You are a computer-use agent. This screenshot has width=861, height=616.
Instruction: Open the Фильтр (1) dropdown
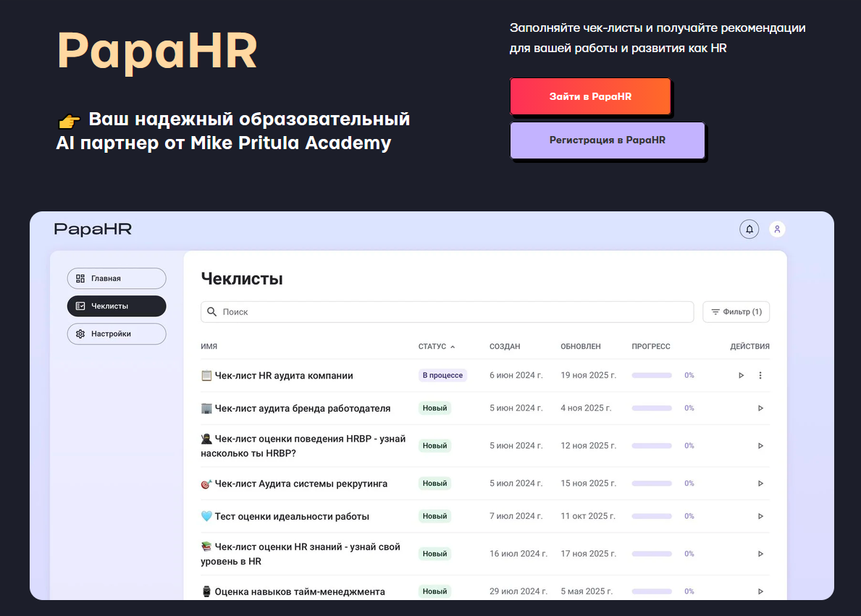(736, 312)
